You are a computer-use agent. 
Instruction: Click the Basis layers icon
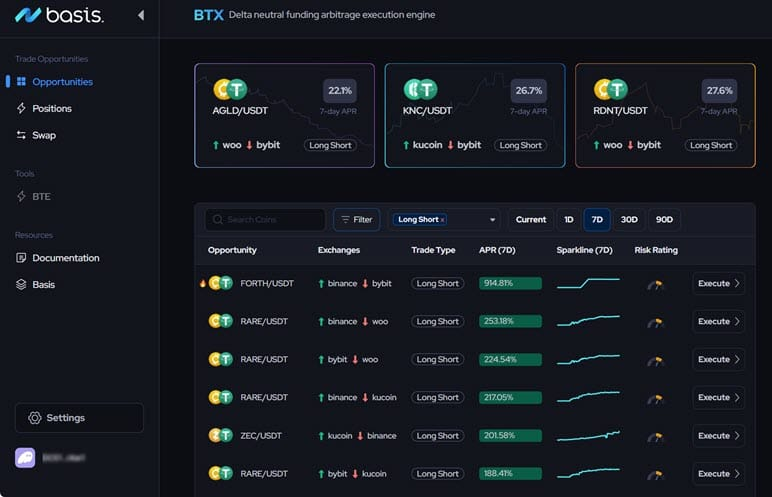pos(21,284)
